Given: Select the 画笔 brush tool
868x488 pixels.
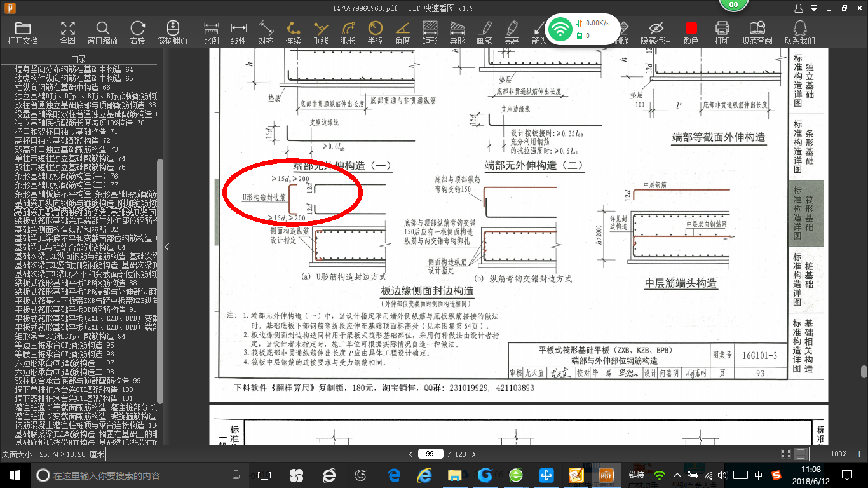Looking at the screenshot, I should (484, 32).
